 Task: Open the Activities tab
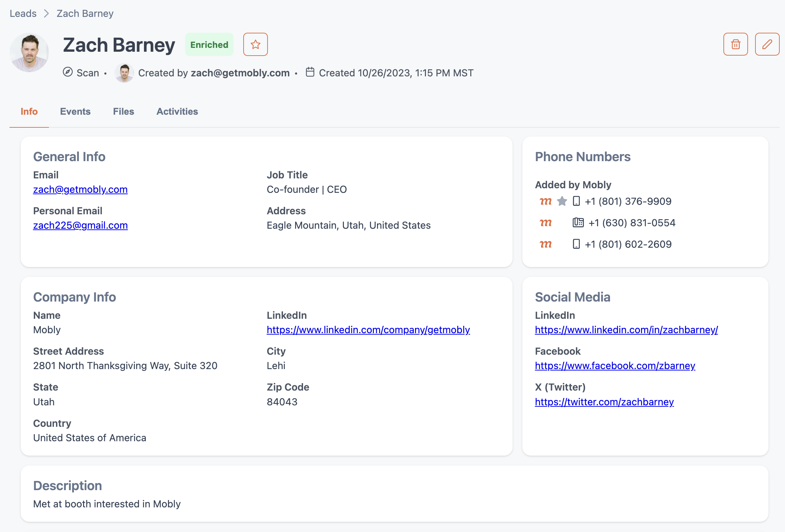click(x=177, y=112)
